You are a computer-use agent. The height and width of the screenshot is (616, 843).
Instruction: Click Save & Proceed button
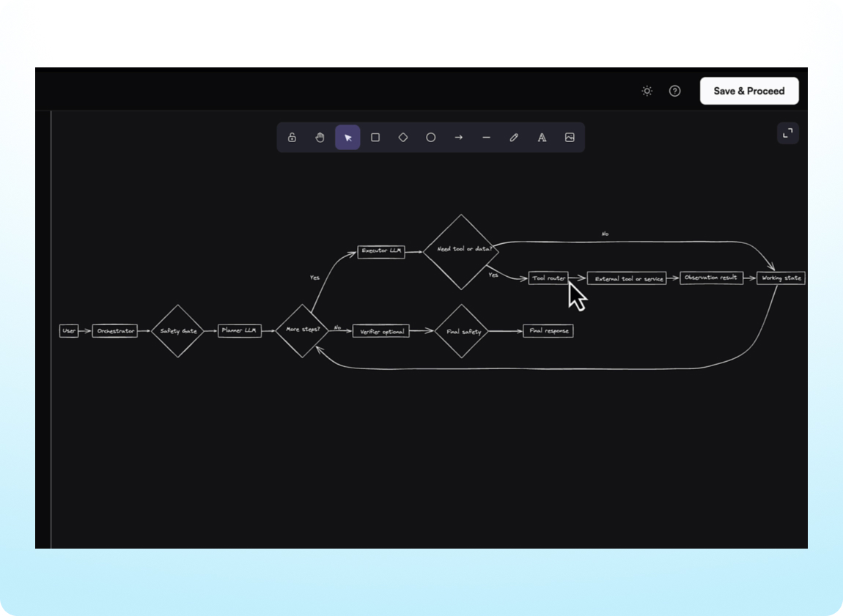749,91
